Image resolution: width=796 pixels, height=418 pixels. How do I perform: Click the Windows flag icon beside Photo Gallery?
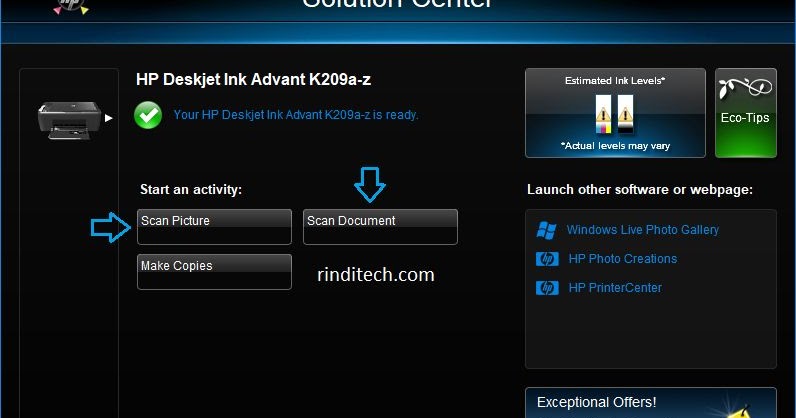tap(547, 230)
